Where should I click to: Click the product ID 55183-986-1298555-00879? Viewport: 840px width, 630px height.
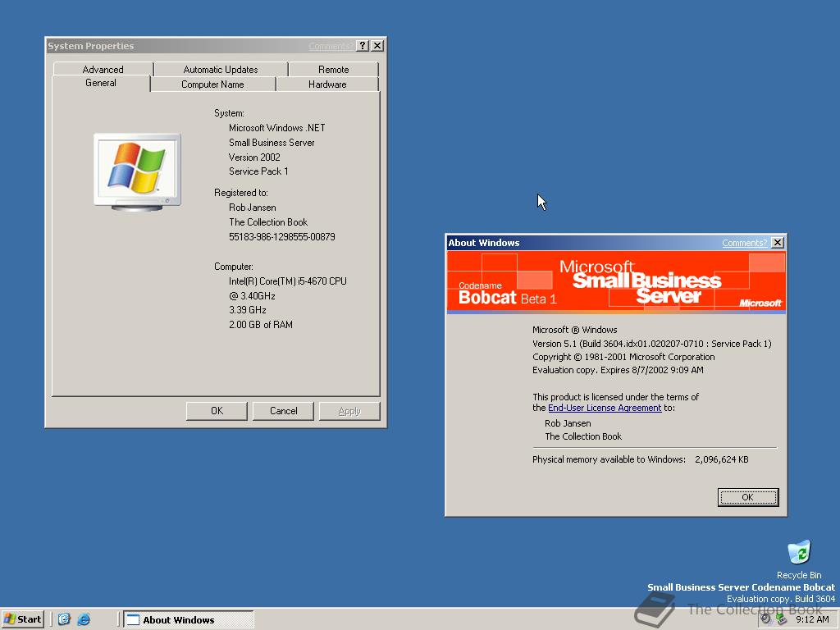tap(282, 237)
